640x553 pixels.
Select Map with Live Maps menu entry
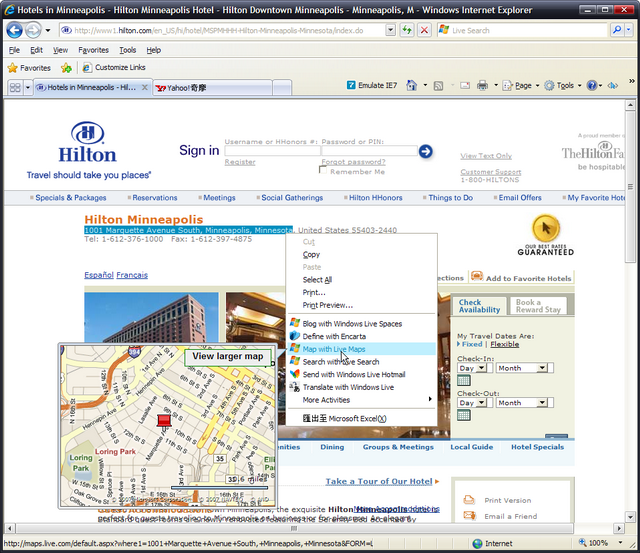(x=362, y=349)
